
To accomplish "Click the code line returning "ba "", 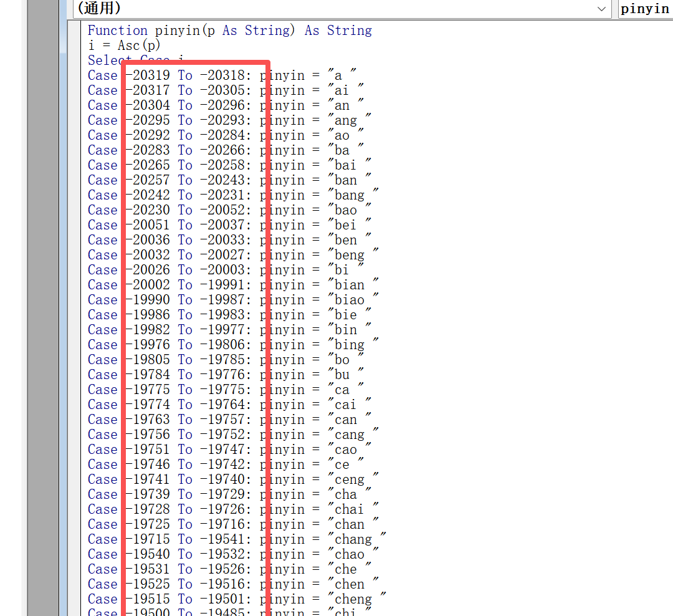I will tap(226, 150).
